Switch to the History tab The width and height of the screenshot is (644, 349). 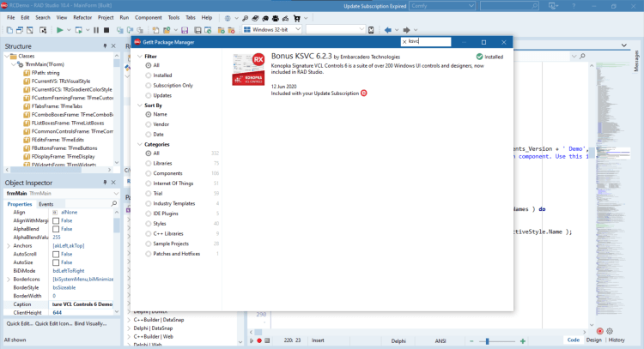617,340
